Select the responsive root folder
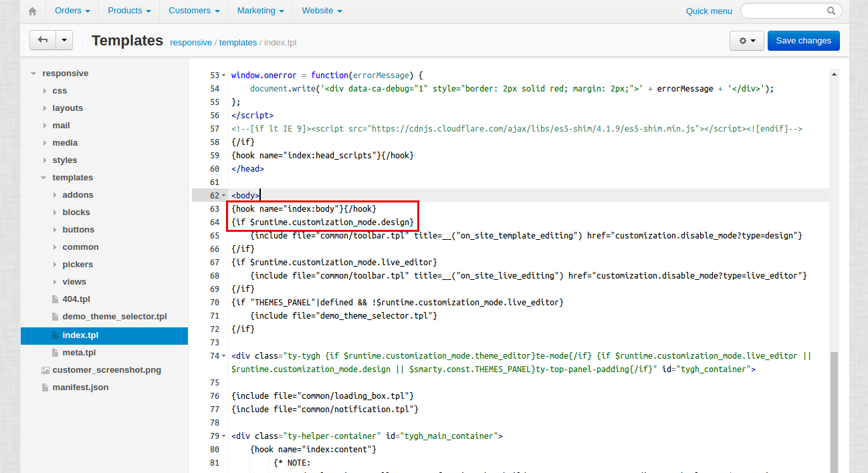 click(x=66, y=73)
